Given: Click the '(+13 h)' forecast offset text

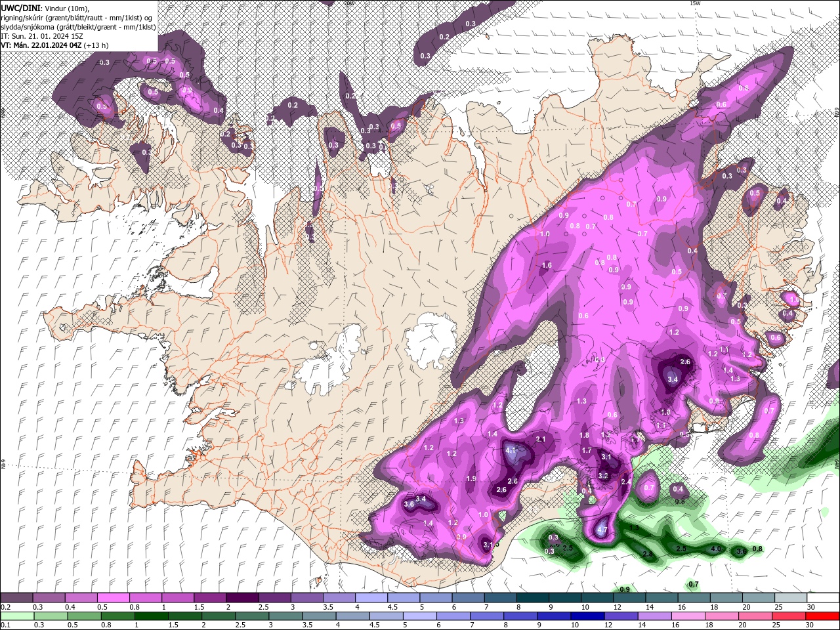Looking at the screenshot, I should (x=96, y=45).
